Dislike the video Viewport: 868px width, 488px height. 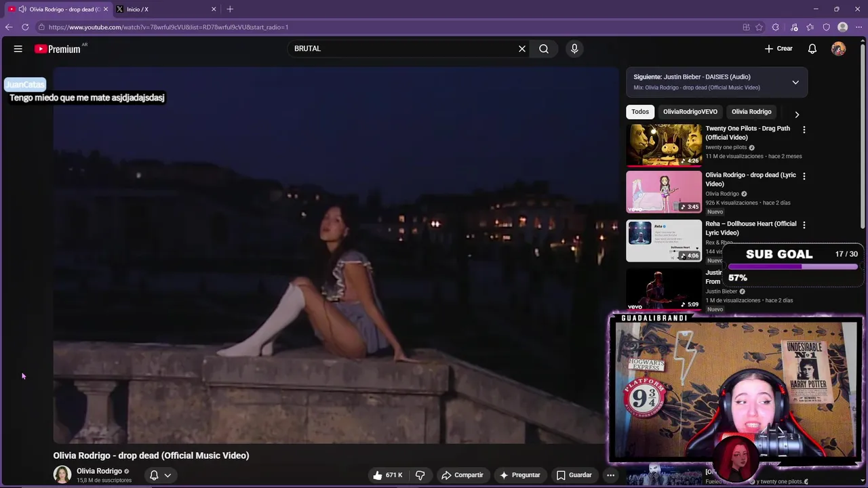(420, 475)
